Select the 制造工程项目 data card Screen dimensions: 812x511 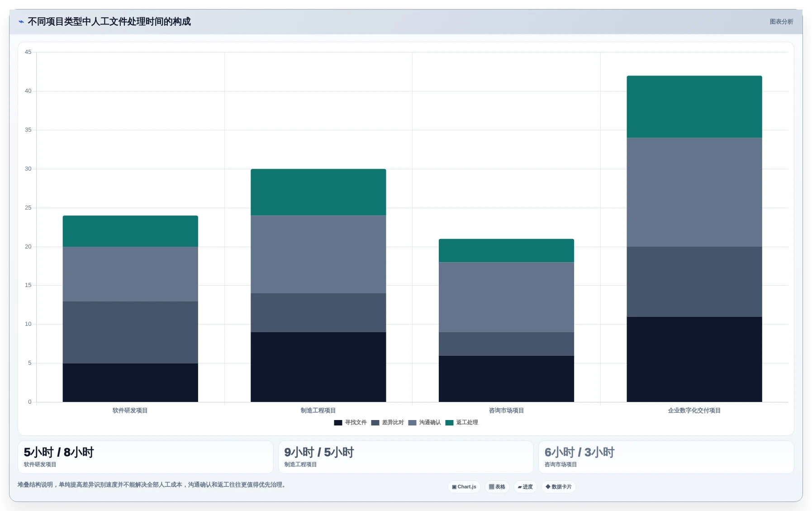406,457
